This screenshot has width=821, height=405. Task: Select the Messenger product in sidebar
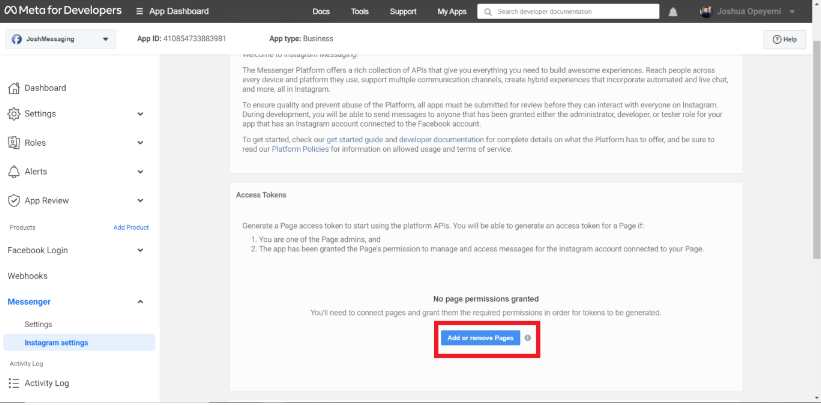pyautogui.click(x=29, y=302)
